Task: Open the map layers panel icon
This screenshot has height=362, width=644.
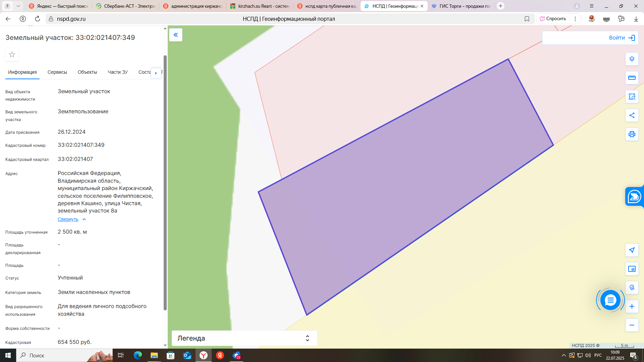Action: [632, 59]
